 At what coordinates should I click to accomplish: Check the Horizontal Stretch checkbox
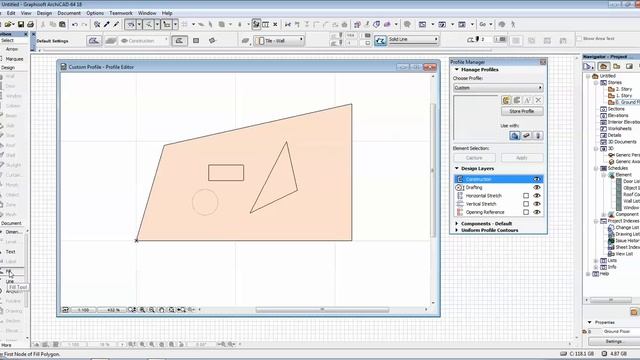526,196
